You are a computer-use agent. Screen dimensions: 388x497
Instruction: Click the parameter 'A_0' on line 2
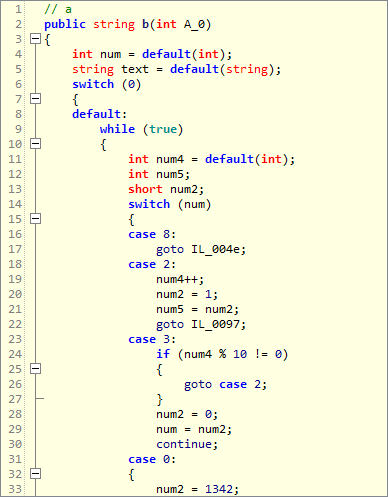[194, 25]
